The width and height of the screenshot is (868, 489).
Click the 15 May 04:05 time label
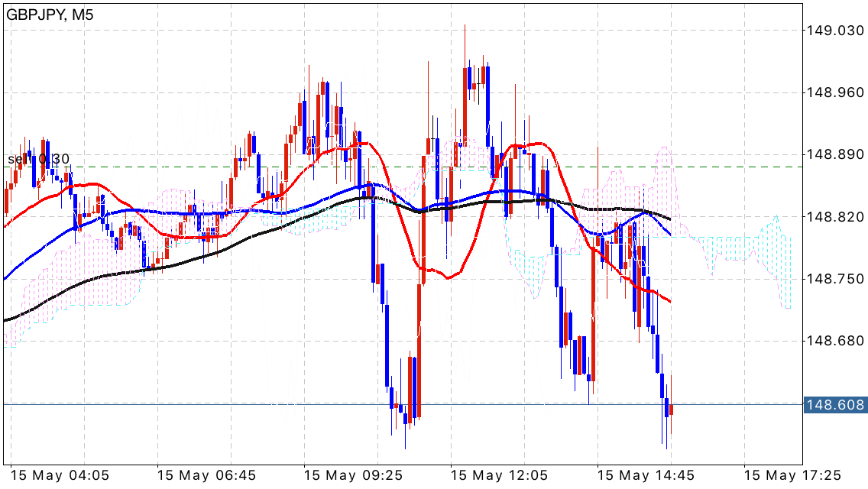coord(60,475)
